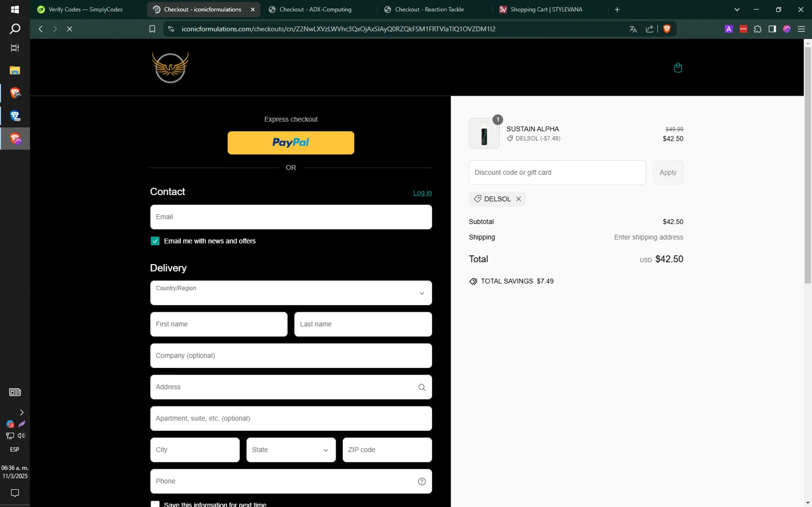Click the Discount code or gift card field
812x507 pixels.
pyautogui.click(x=557, y=173)
